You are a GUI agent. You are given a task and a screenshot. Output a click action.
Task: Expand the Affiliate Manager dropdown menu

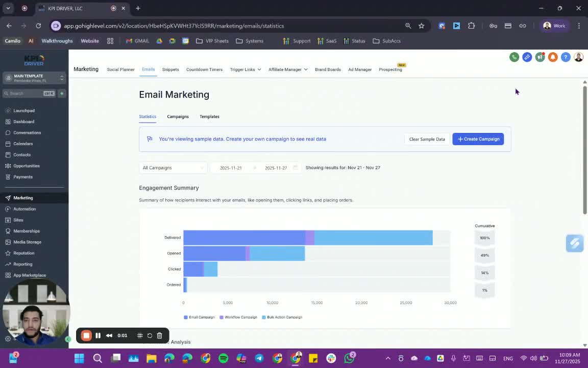click(x=288, y=70)
